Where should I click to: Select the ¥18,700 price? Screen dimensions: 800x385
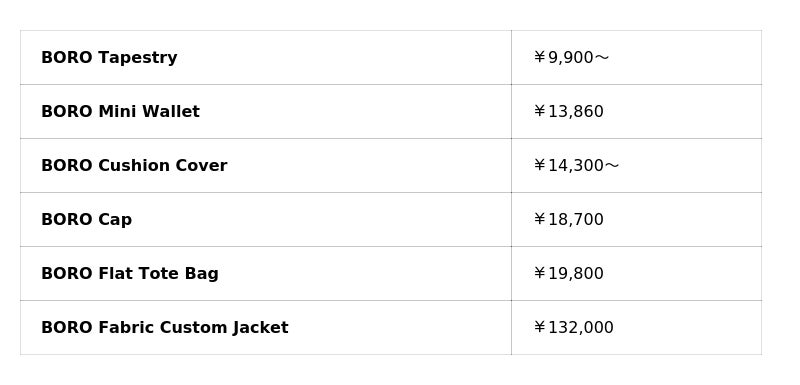(x=568, y=220)
